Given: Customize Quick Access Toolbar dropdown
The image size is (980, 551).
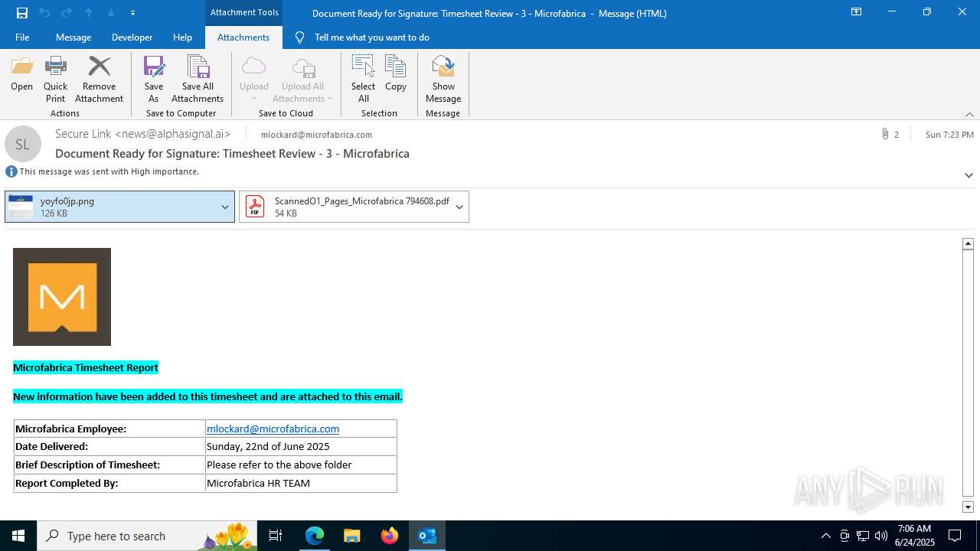Looking at the screenshot, I should click(132, 13).
